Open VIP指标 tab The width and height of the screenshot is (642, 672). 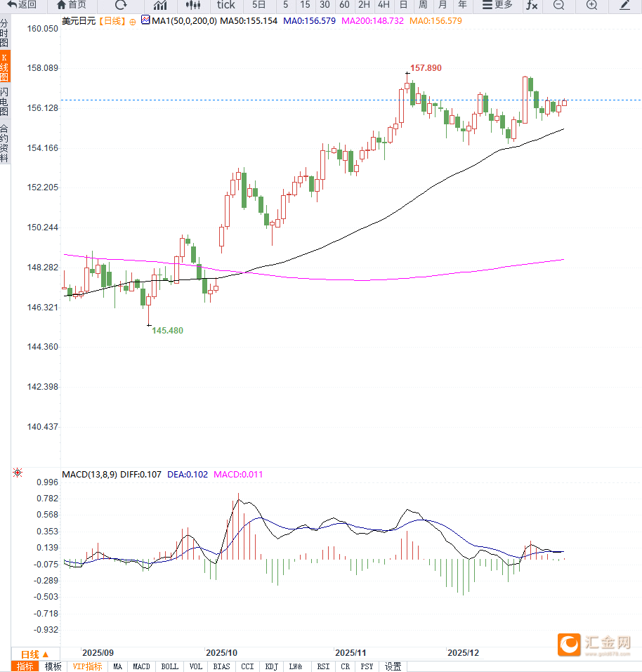pyautogui.click(x=87, y=666)
